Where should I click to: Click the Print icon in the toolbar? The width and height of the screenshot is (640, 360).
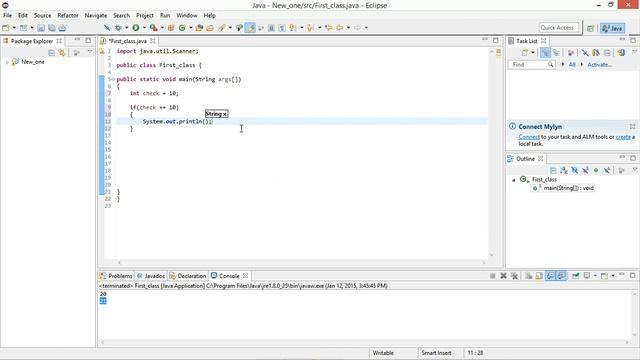coord(62,28)
